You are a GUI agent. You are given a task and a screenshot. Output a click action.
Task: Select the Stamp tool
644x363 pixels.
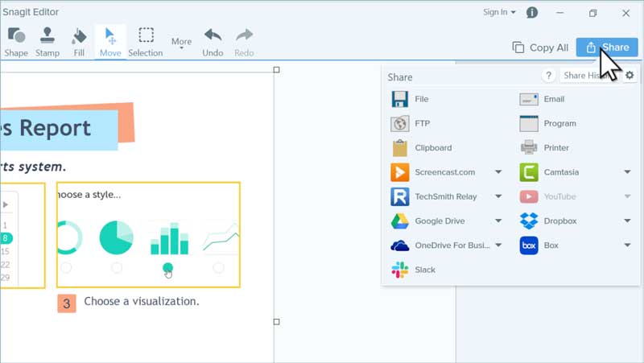pyautogui.click(x=47, y=43)
